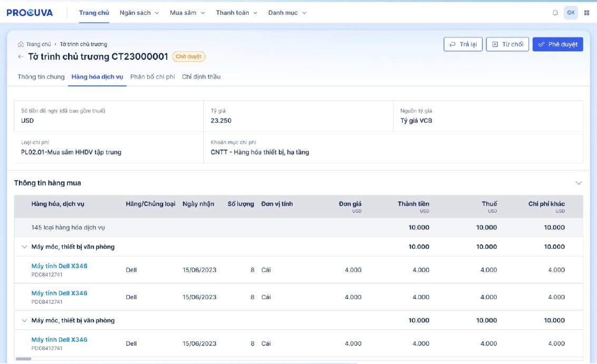Open the third Máy tính Dell X346 link
597x364 pixels.
60,340
